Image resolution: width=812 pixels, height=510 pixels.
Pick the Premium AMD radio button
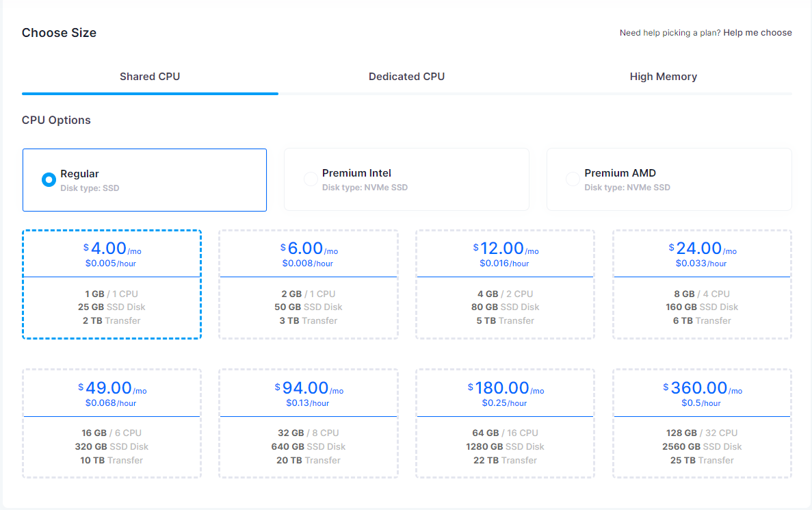pos(573,179)
